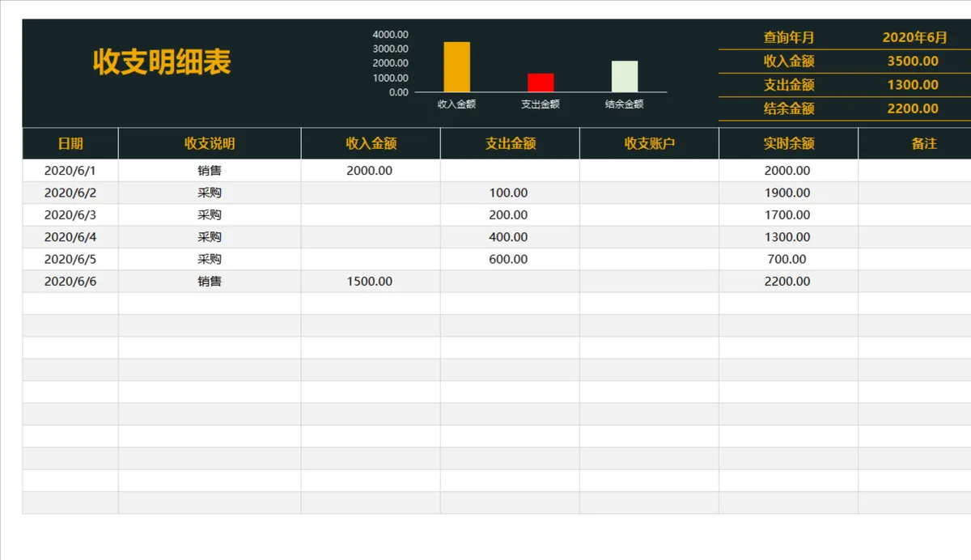Click balance 1900.00

click(787, 193)
